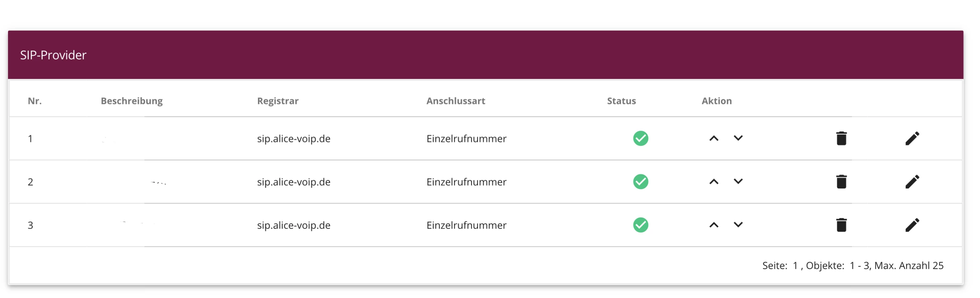Move entry 2 down using chevron
This screenshot has height=298, width=980.
point(738,181)
